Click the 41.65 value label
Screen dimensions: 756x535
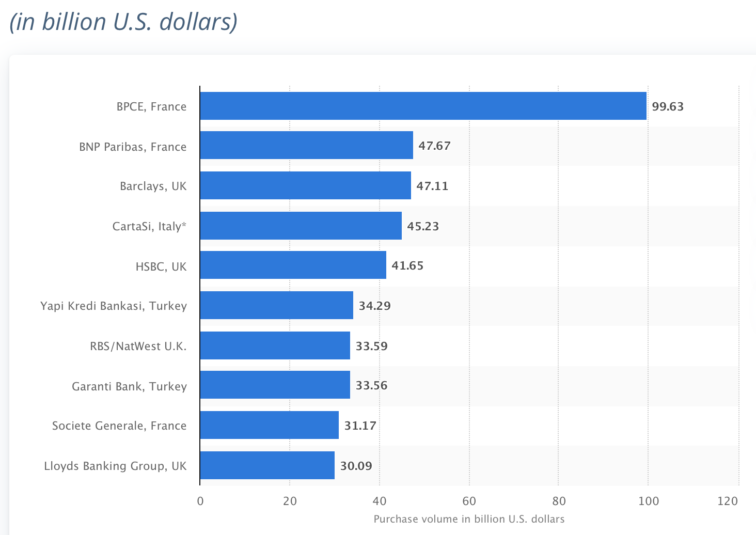click(x=407, y=265)
